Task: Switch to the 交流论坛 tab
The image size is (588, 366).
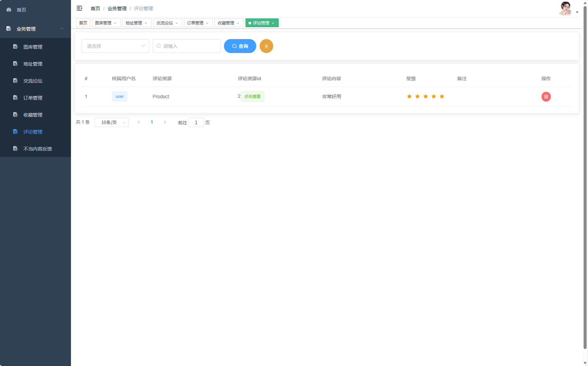Action: [165, 23]
